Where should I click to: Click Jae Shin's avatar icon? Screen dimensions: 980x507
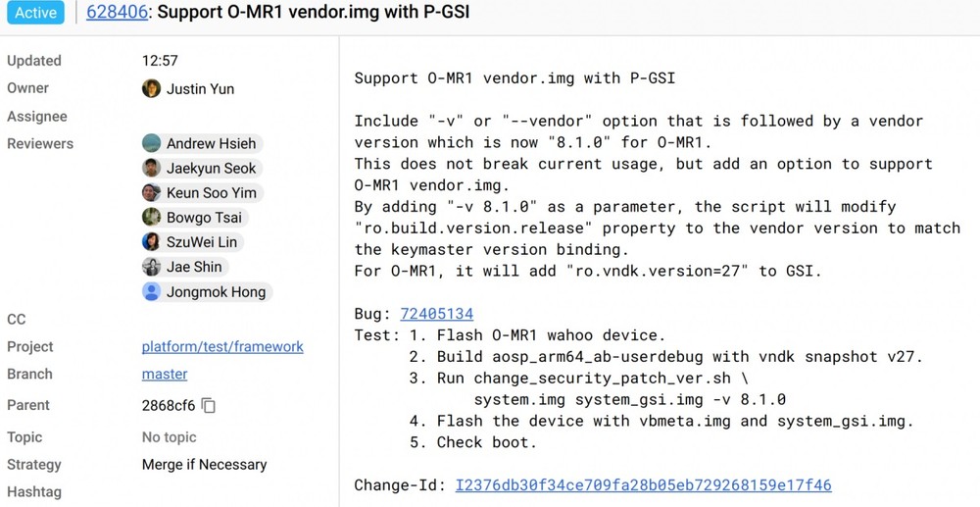point(151,267)
